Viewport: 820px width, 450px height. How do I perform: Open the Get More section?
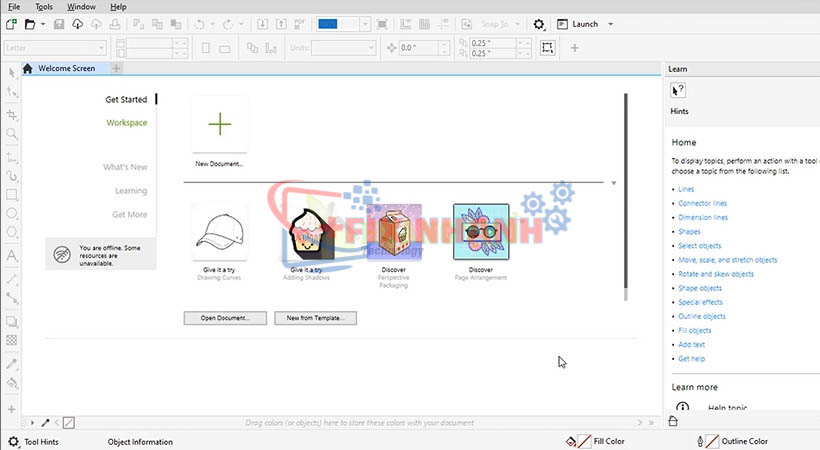129,214
